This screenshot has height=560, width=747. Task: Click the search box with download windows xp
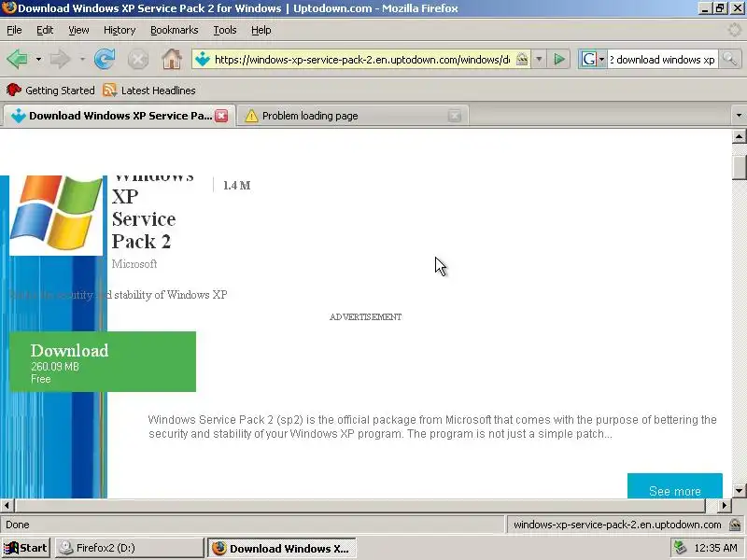pyautogui.click(x=663, y=60)
